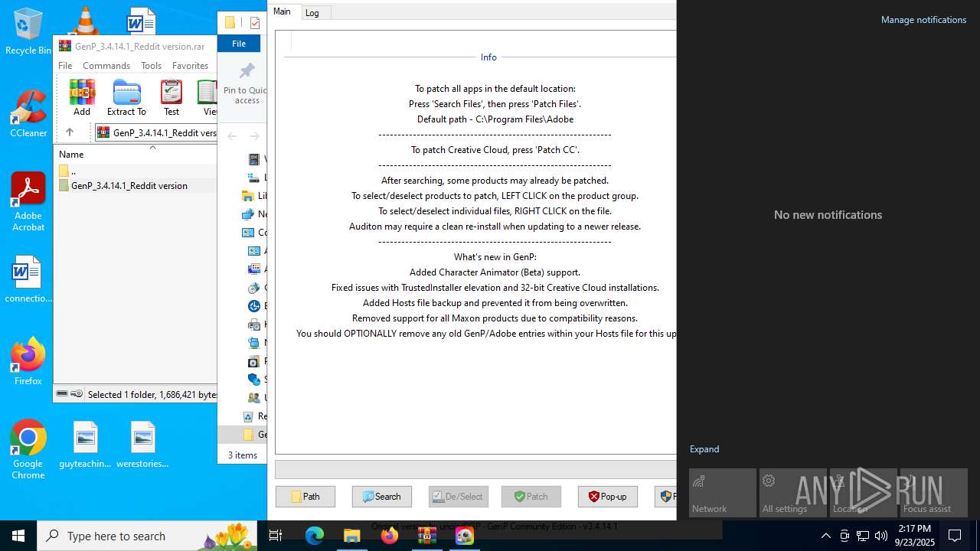Toggle the Network quick action tile
Image resolution: width=980 pixels, height=551 pixels.
tap(723, 493)
